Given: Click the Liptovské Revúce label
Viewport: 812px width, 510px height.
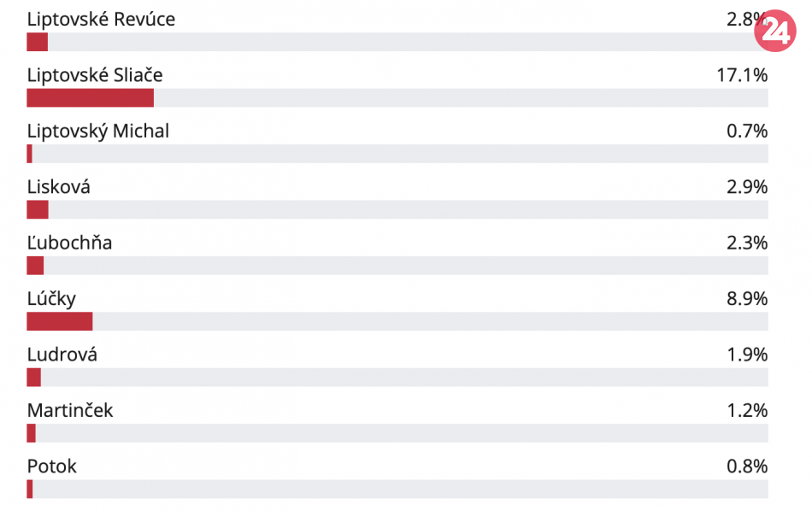Looking at the screenshot, I should click(x=101, y=20).
